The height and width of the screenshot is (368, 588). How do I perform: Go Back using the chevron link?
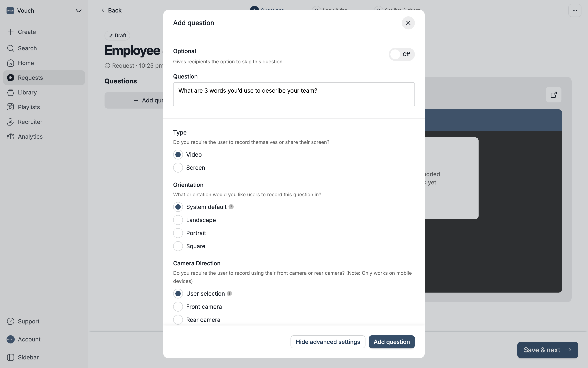[111, 10]
